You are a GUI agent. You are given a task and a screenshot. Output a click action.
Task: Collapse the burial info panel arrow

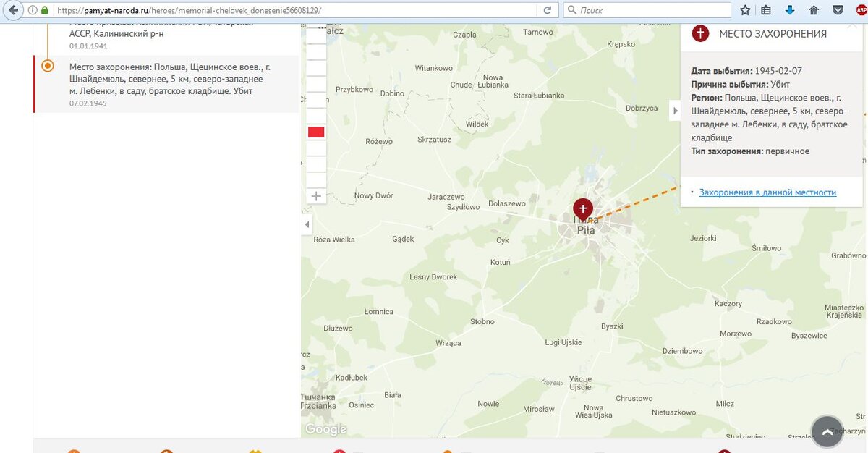(x=676, y=111)
